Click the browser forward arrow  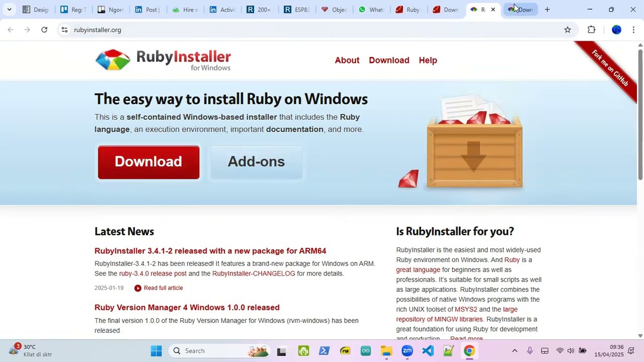[x=27, y=30]
